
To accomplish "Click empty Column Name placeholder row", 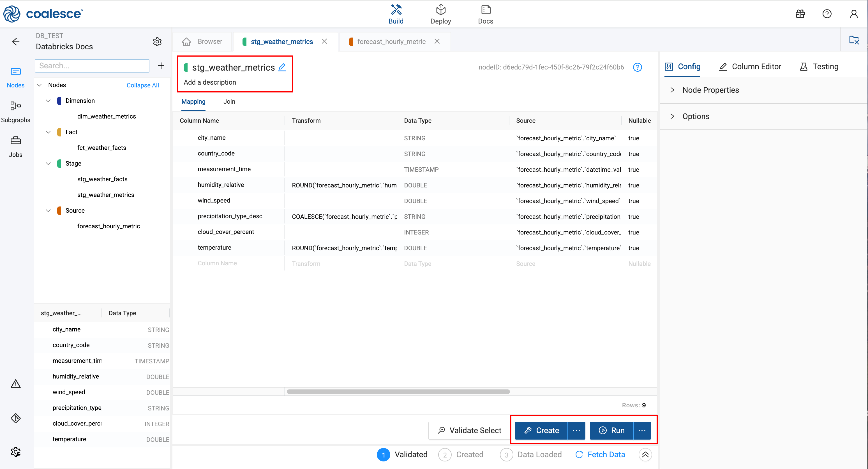I will click(217, 263).
